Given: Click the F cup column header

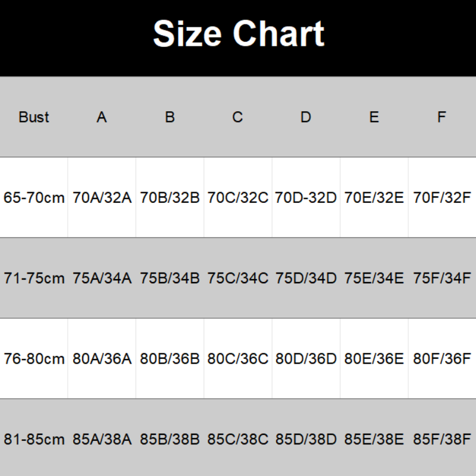Looking at the screenshot, I should click(441, 117).
